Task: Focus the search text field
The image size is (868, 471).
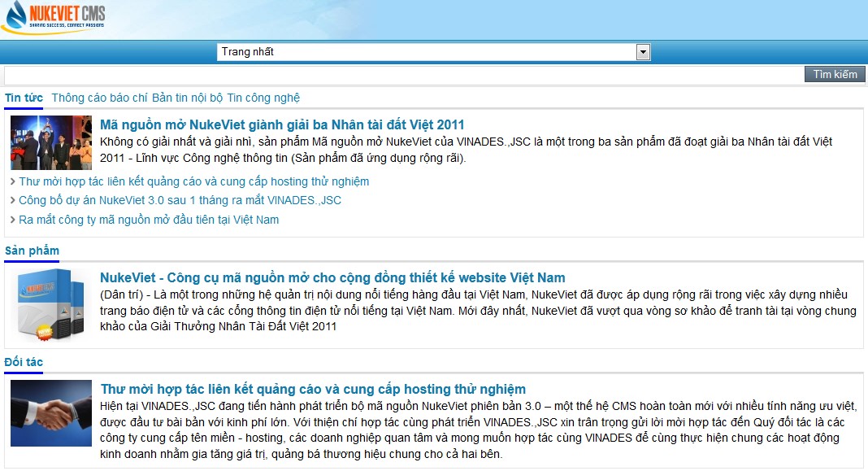Action: click(404, 75)
